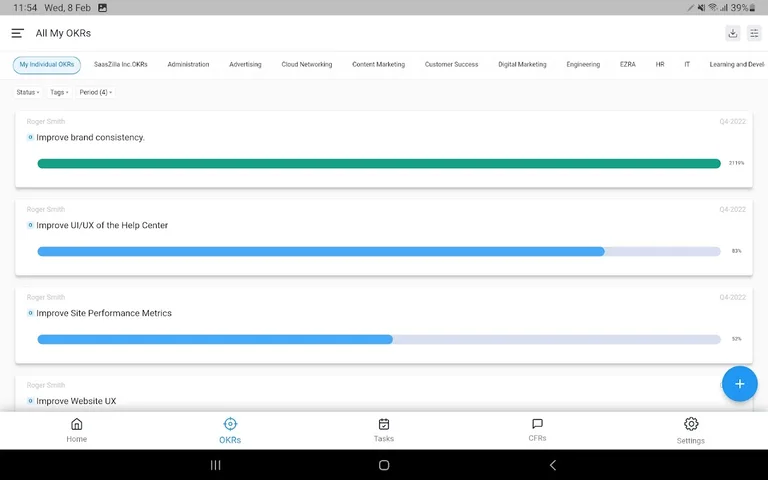Switch to Customer Success tab
This screenshot has width=768, height=480.
pos(451,65)
